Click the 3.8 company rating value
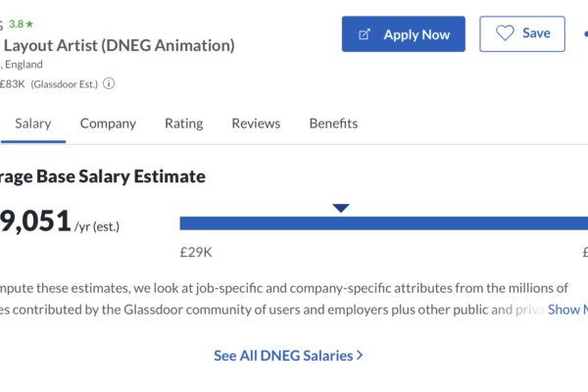This screenshot has height=392, width=588. pyautogui.click(x=16, y=24)
